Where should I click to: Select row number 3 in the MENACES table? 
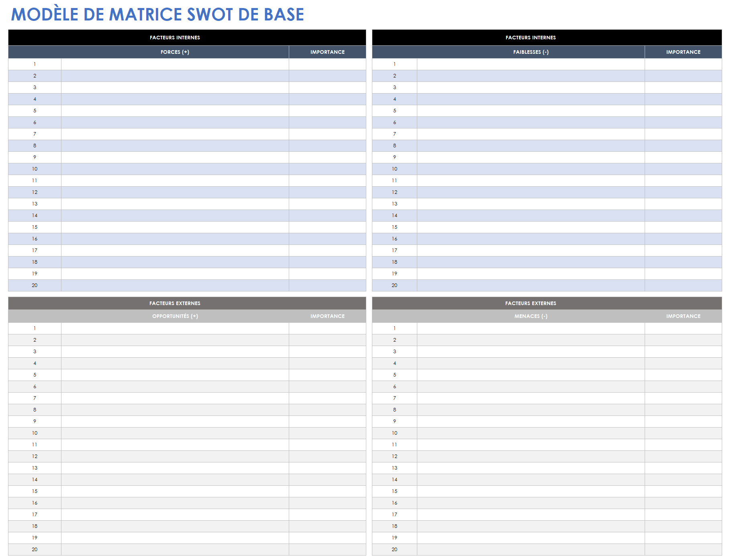coord(395,352)
